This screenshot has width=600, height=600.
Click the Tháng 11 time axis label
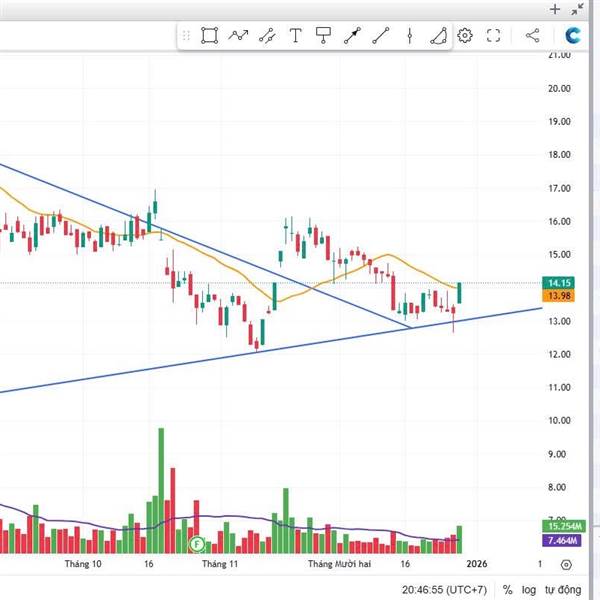click(x=220, y=564)
